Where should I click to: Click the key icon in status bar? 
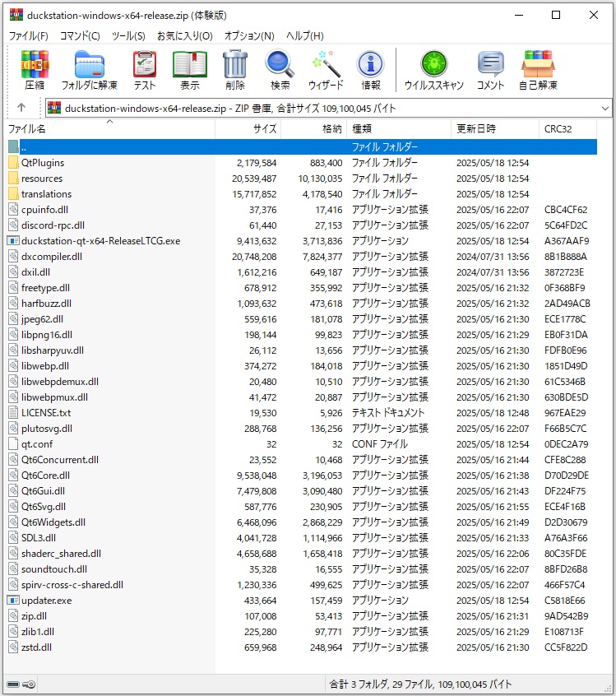[x=29, y=684]
